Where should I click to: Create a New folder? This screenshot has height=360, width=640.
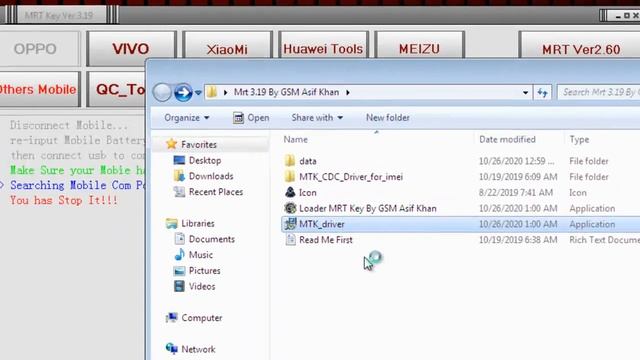coord(388,118)
